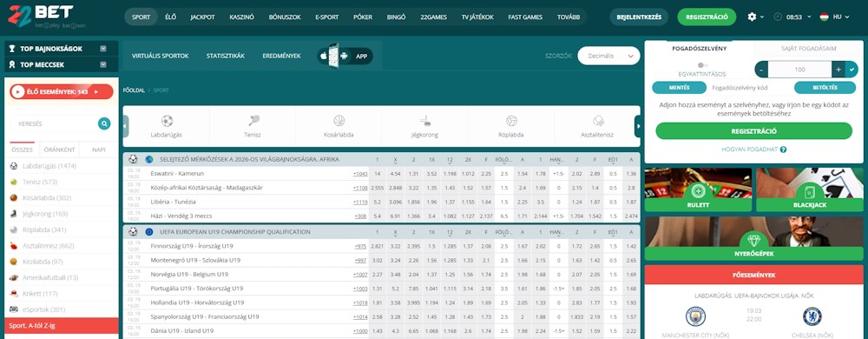The height and width of the screenshot is (339, 868).
Task: Open Szorzók Decimális odds dropdown
Action: pyautogui.click(x=608, y=56)
